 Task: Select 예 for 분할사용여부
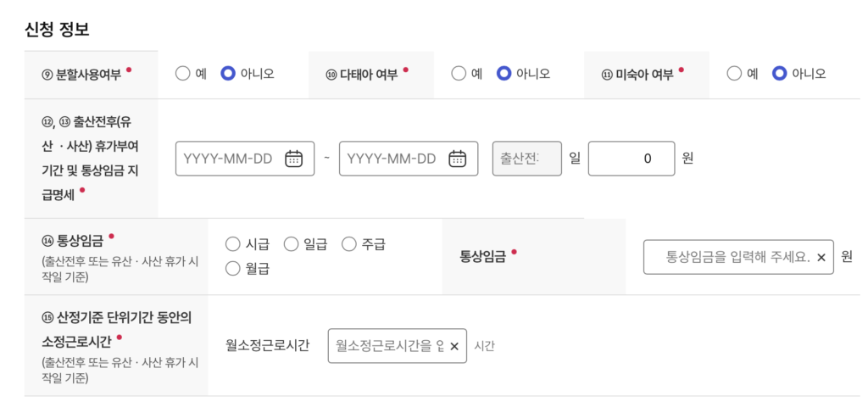click(183, 74)
